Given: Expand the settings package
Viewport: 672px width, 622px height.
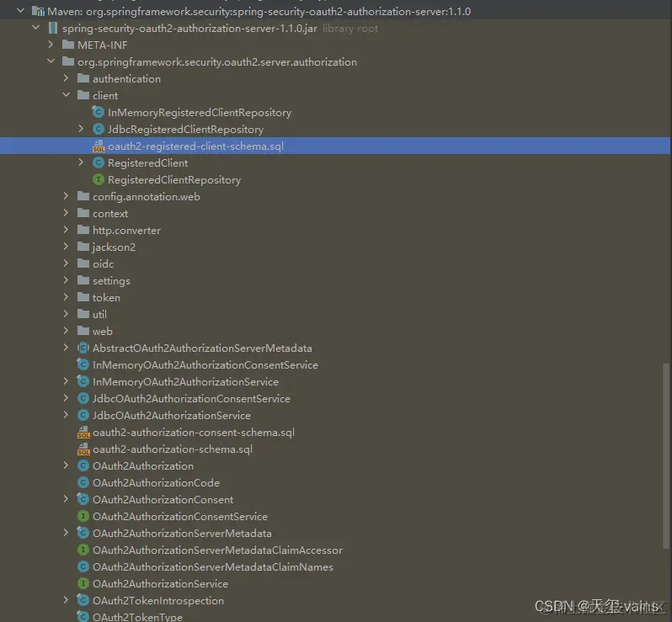Looking at the screenshot, I should [x=66, y=280].
